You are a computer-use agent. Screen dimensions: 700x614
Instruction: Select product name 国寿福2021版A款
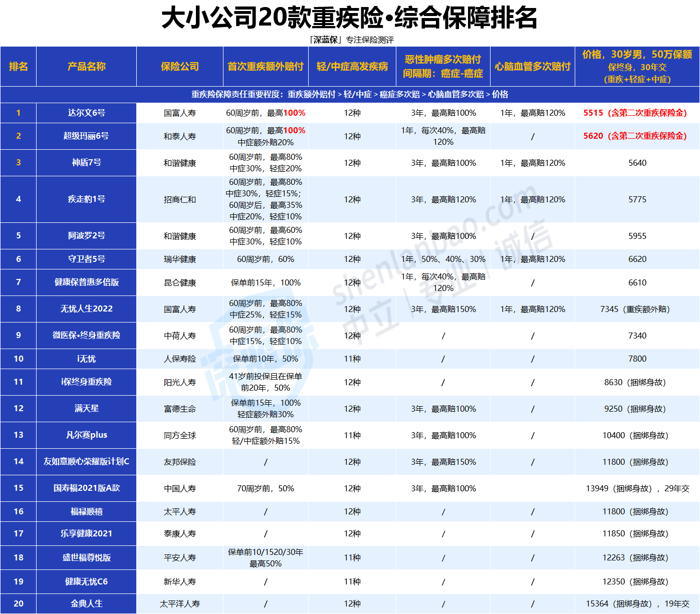[x=87, y=488]
